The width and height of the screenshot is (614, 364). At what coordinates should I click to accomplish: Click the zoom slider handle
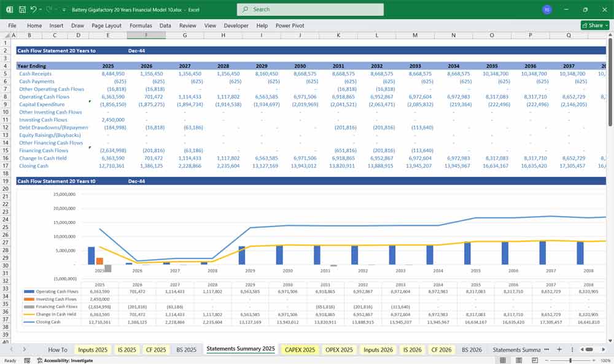pyautogui.click(x=571, y=360)
